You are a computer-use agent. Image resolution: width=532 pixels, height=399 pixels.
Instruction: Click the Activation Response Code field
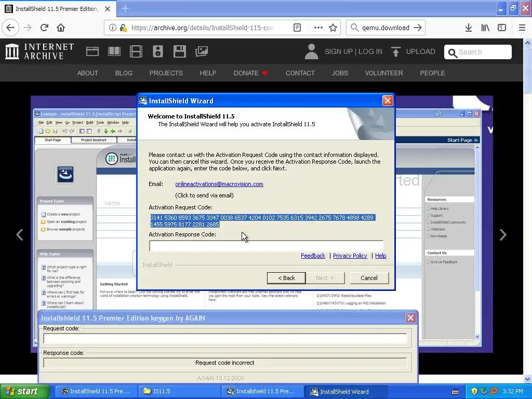(267, 246)
